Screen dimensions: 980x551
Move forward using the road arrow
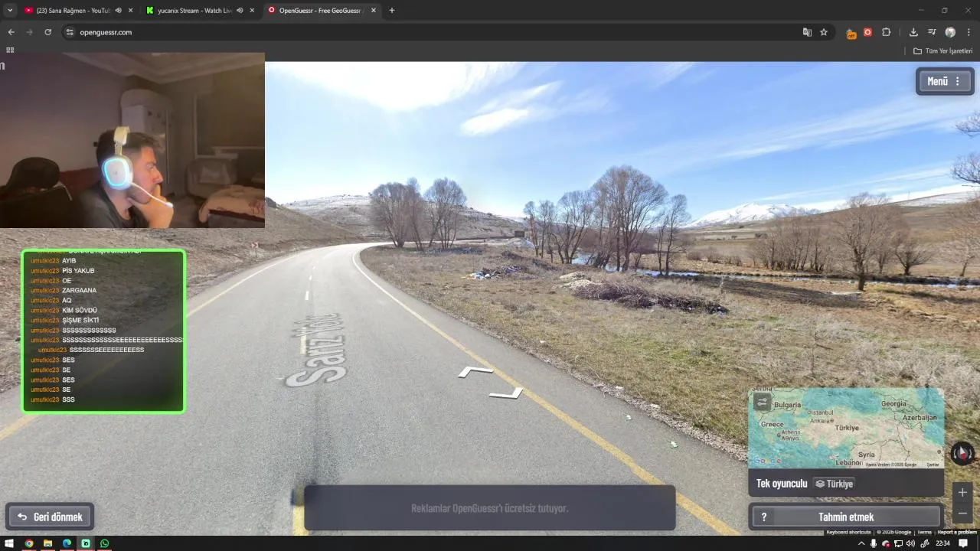pos(475,372)
